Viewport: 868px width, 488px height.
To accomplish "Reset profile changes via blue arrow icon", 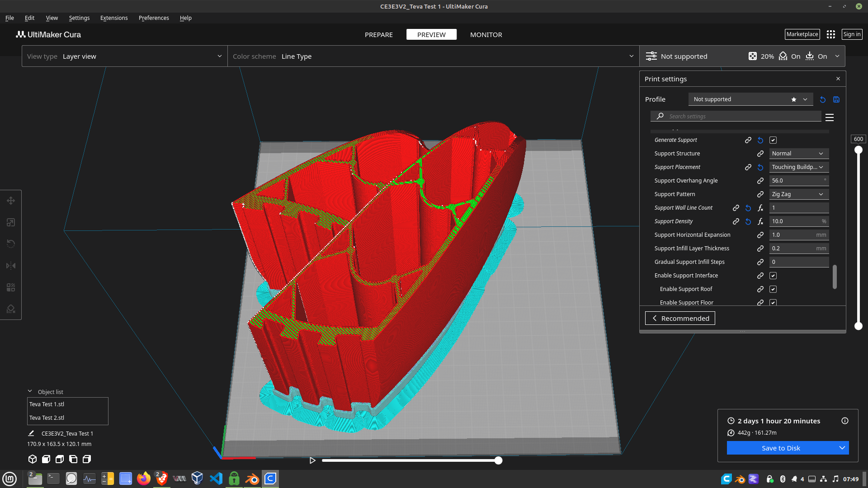I will point(823,99).
